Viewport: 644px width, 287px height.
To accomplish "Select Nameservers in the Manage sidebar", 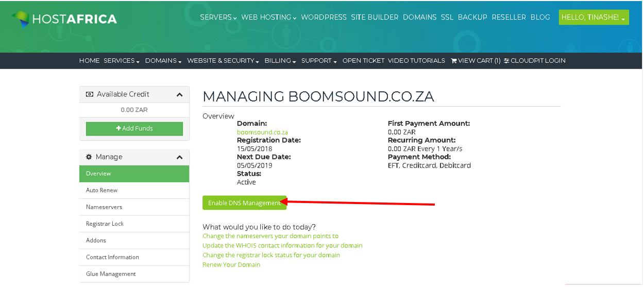I will (134, 207).
